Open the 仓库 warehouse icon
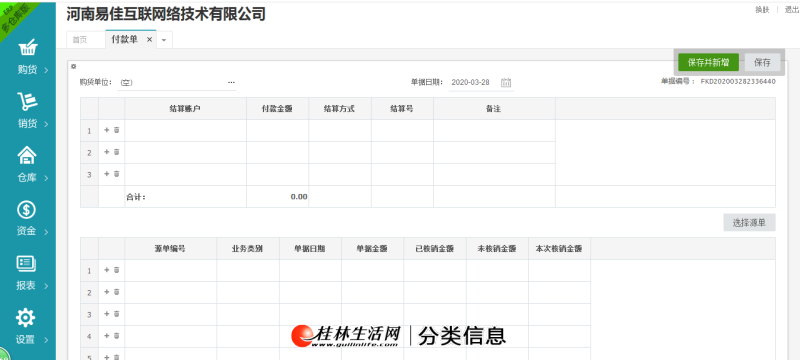The image size is (800, 360). click(27, 155)
